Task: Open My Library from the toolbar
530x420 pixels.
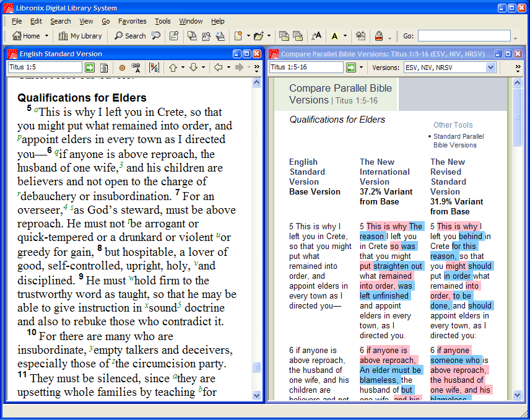Action: click(80, 36)
